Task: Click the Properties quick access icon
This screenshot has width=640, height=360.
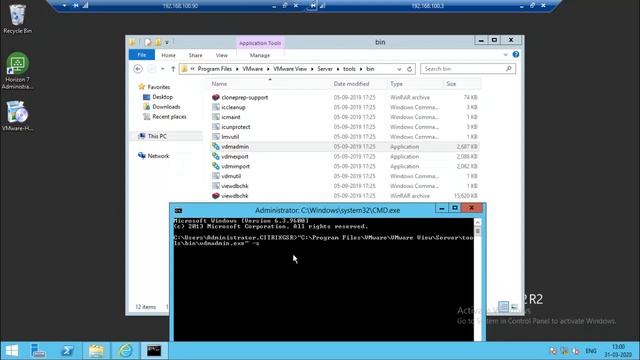Action: 148,42
